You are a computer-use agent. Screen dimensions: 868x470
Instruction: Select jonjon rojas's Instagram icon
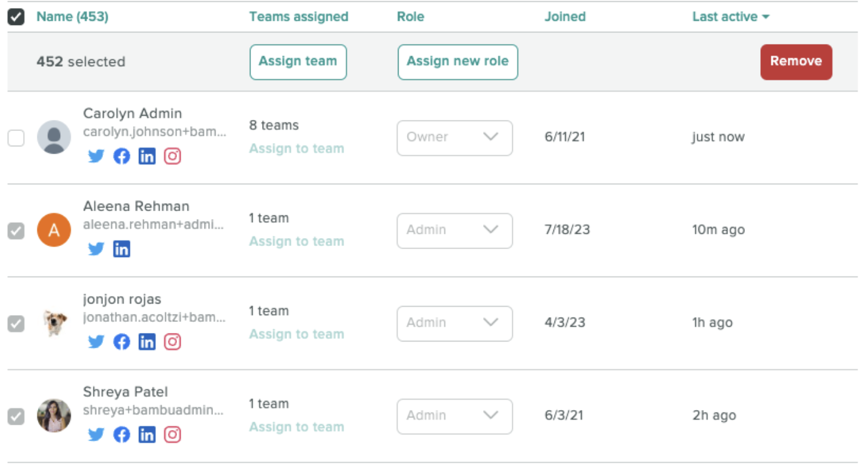point(172,342)
